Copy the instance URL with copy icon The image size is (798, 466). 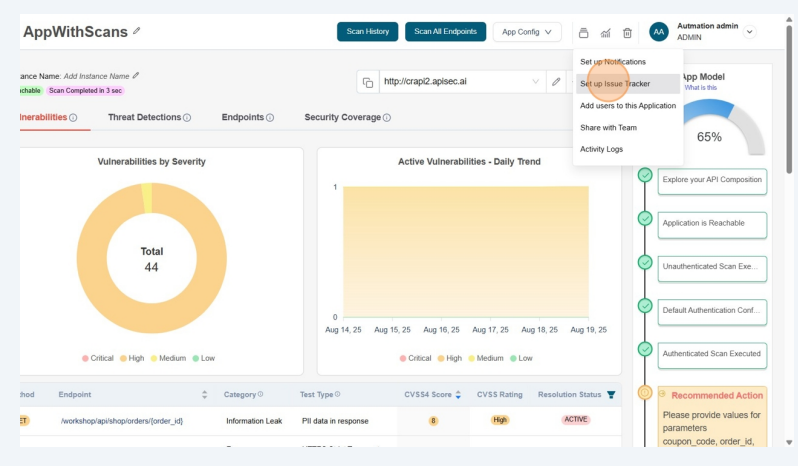[368, 82]
